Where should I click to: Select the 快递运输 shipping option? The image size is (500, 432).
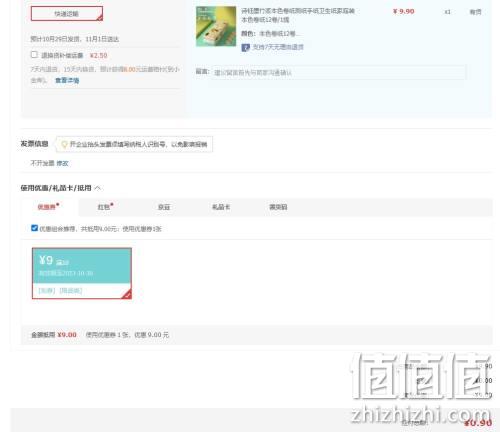tap(67, 14)
